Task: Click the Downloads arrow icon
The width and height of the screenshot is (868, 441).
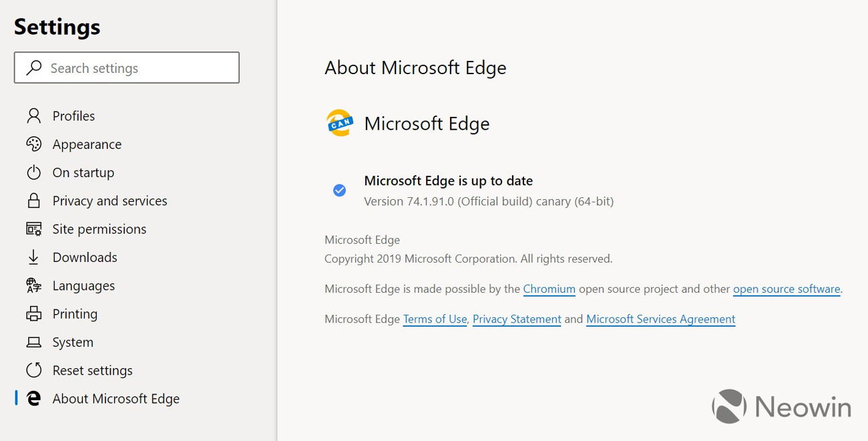Action: pos(33,257)
